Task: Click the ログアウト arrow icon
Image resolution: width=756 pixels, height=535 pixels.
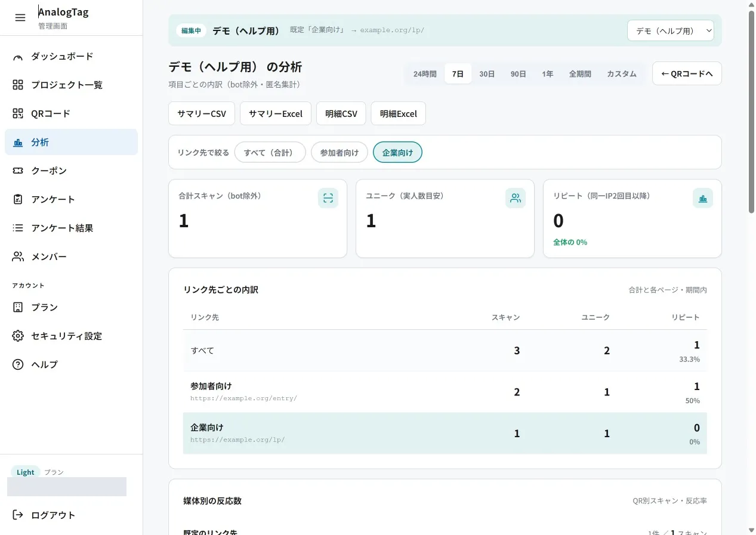Action: pos(18,515)
